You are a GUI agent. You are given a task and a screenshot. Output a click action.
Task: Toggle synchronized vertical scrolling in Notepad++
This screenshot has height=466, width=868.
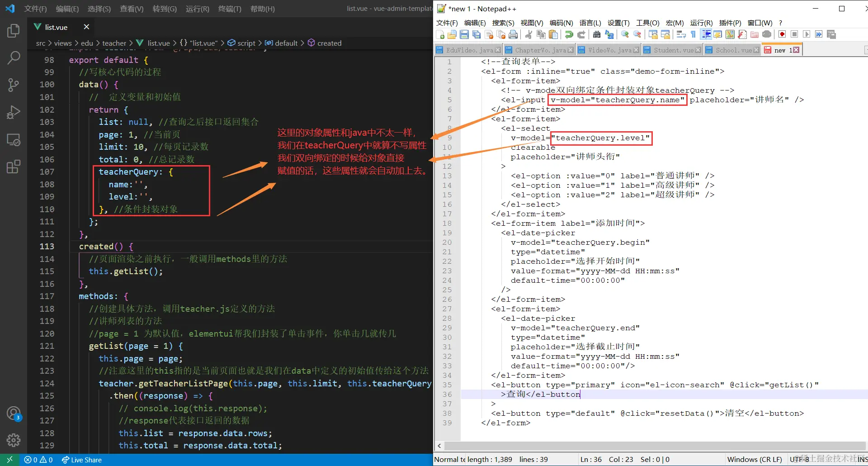coord(653,34)
